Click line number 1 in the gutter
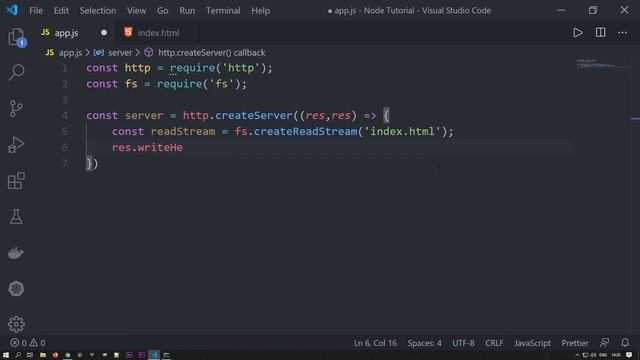 [x=65, y=68]
